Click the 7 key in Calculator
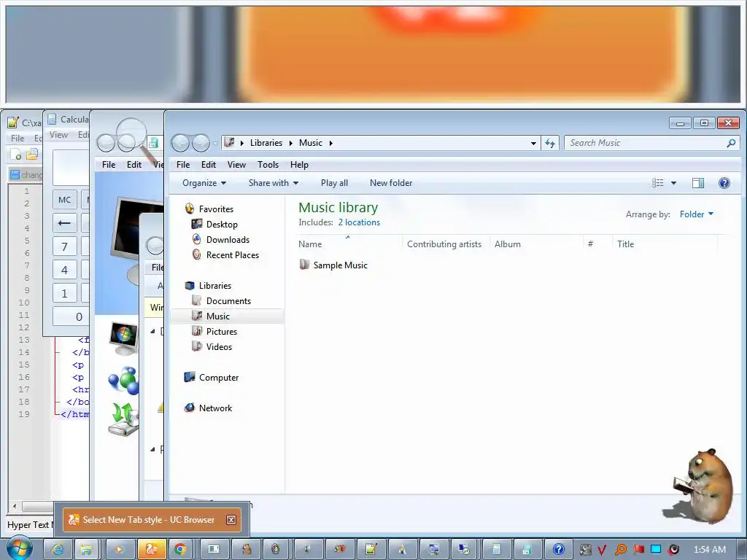Image resolution: width=747 pixels, height=560 pixels. click(64, 246)
